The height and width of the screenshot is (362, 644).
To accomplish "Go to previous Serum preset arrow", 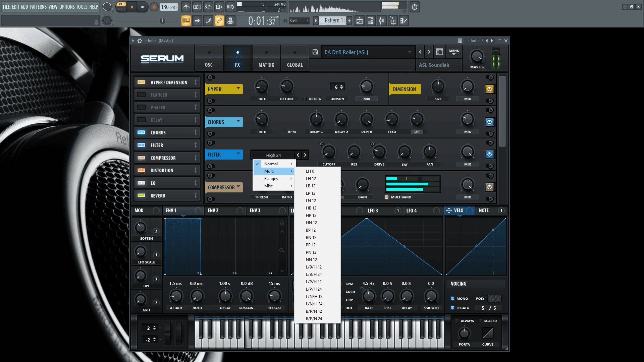I will (420, 52).
